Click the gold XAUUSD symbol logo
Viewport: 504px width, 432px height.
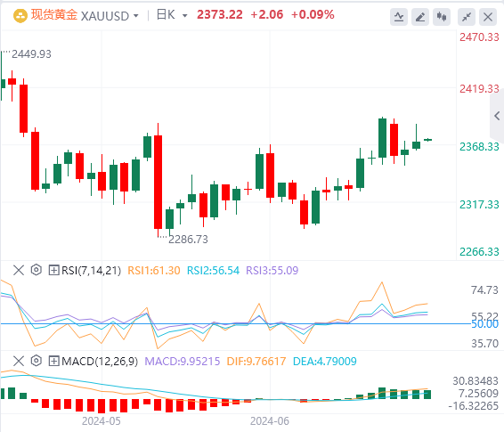click(20, 16)
